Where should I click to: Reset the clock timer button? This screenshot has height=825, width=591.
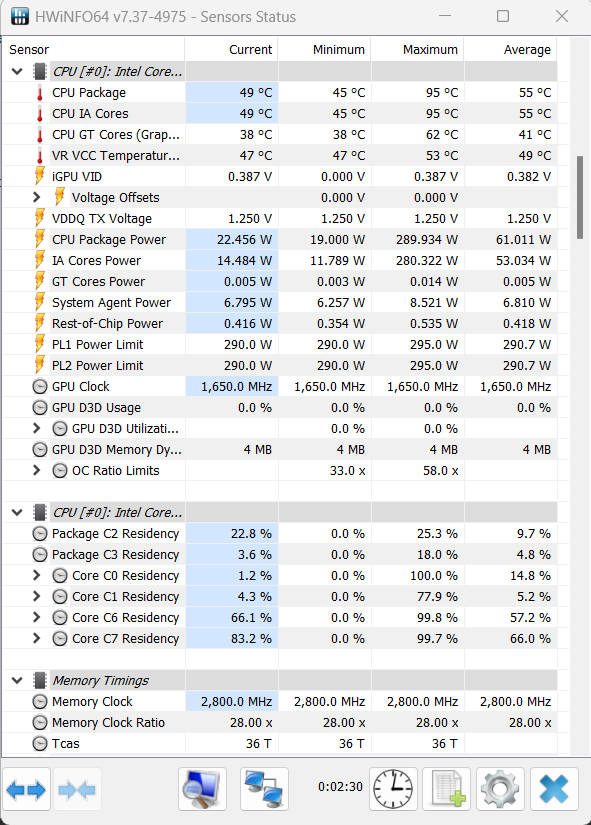(393, 789)
